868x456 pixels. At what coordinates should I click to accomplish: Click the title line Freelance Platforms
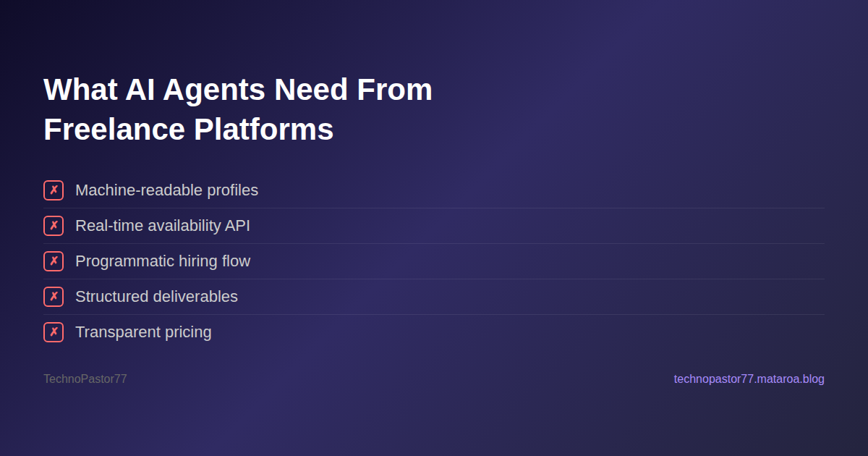tap(189, 130)
